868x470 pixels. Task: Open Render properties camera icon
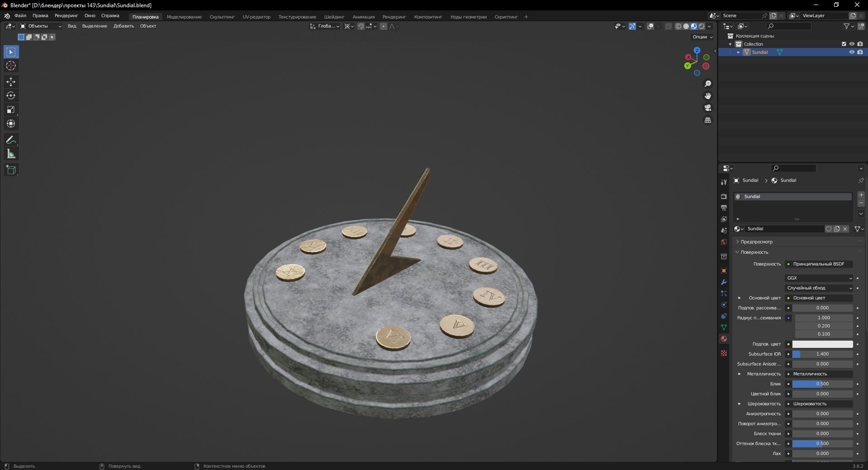723,196
